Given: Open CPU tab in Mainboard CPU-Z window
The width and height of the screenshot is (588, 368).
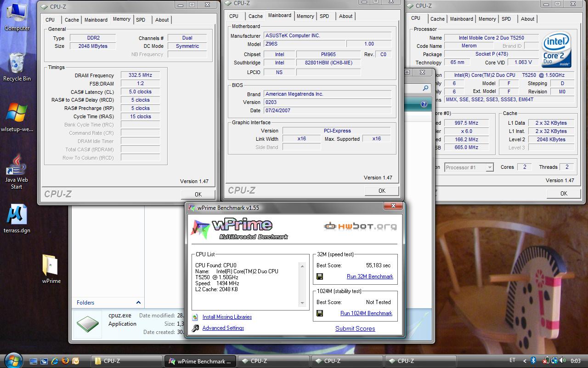Looking at the screenshot, I should click(x=234, y=16).
